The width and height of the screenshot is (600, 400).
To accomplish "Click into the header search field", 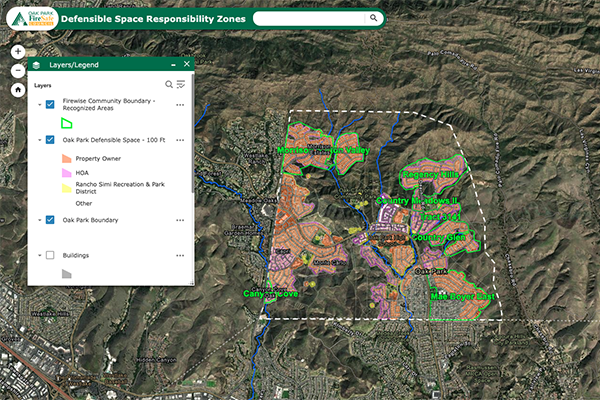I will point(310,18).
